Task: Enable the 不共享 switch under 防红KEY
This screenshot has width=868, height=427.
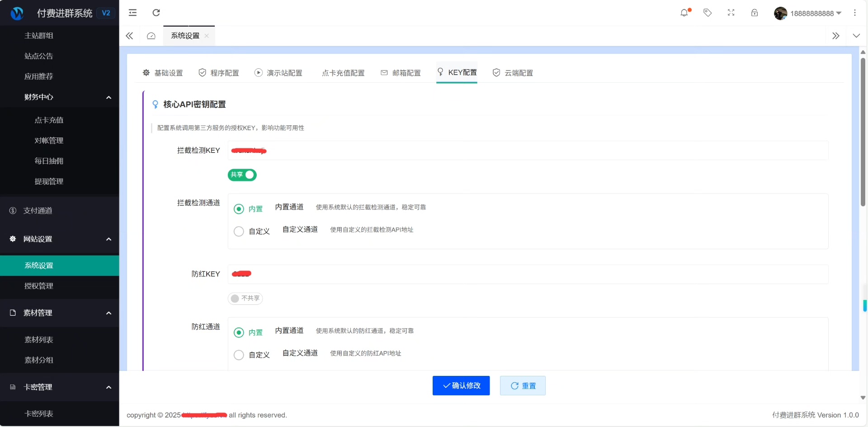Action: [x=245, y=299]
